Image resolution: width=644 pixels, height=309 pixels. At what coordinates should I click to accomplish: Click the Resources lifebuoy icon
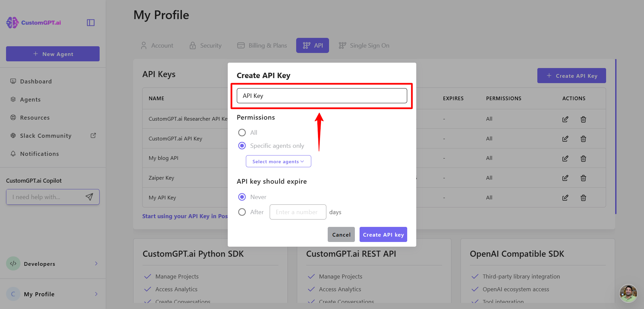(x=13, y=117)
